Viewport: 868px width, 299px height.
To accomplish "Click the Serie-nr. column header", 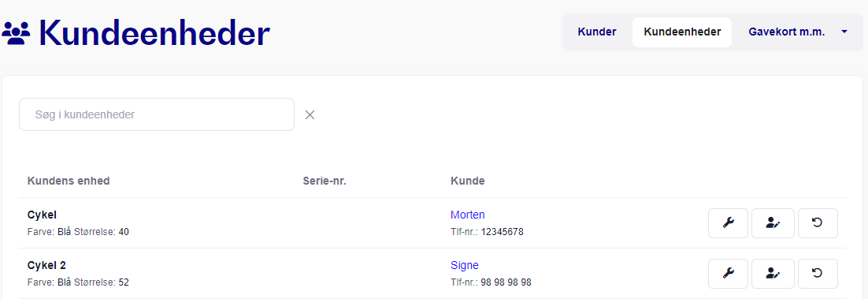I will [x=325, y=181].
